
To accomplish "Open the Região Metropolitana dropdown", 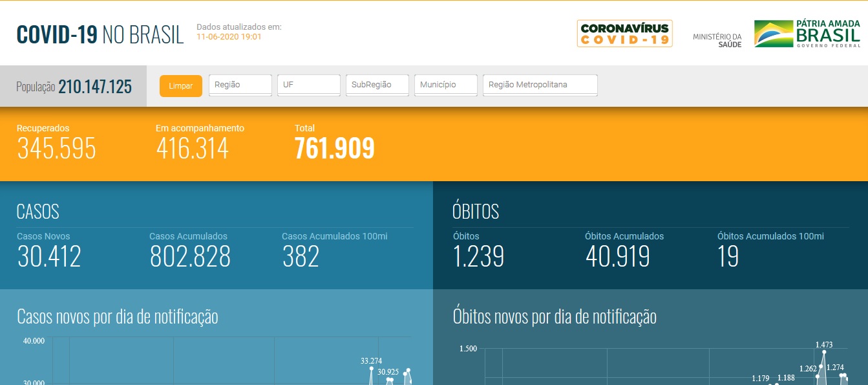I will pos(540,85).
